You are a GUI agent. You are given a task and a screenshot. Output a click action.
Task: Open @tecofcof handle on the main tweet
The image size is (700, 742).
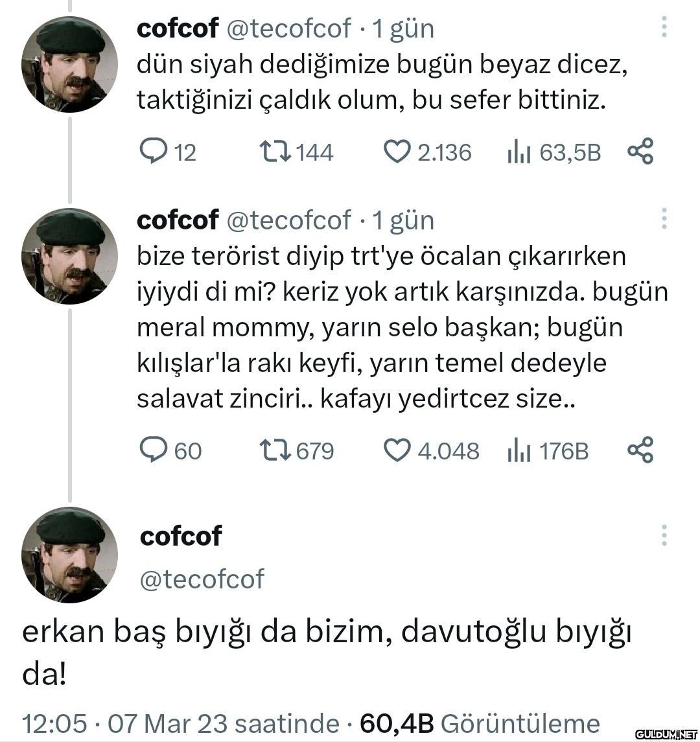(x=202, y=579)
